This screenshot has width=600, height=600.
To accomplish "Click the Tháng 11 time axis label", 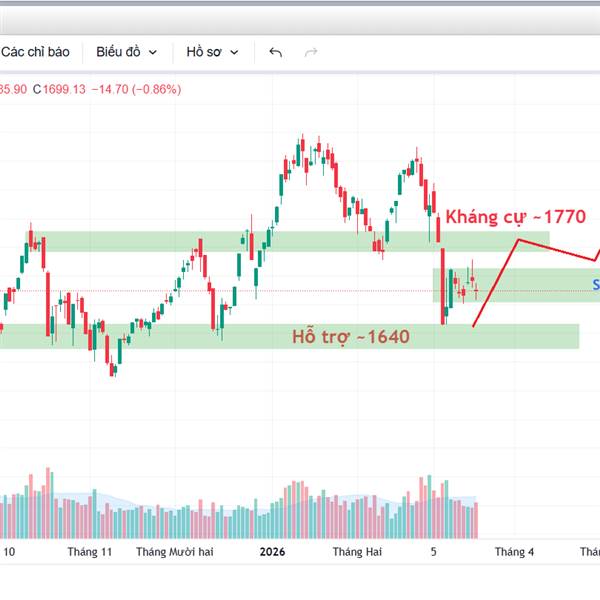I will 90,552.
